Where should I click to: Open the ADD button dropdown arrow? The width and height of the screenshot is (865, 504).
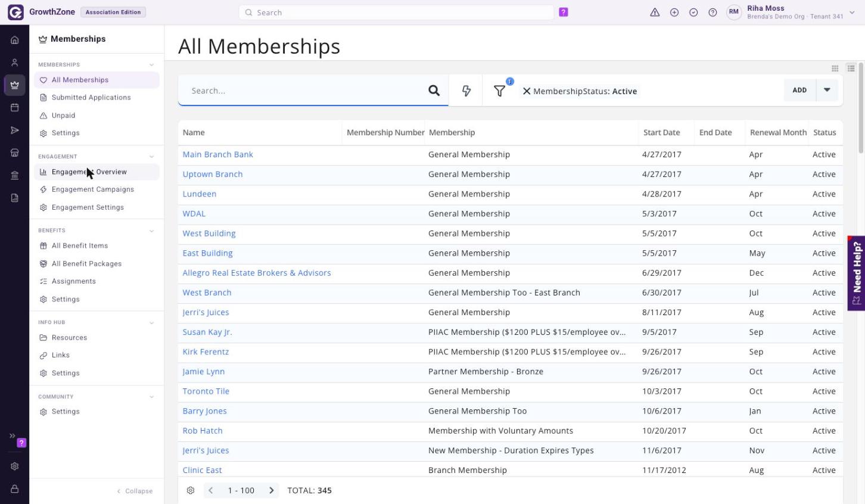tap(827, 90)
